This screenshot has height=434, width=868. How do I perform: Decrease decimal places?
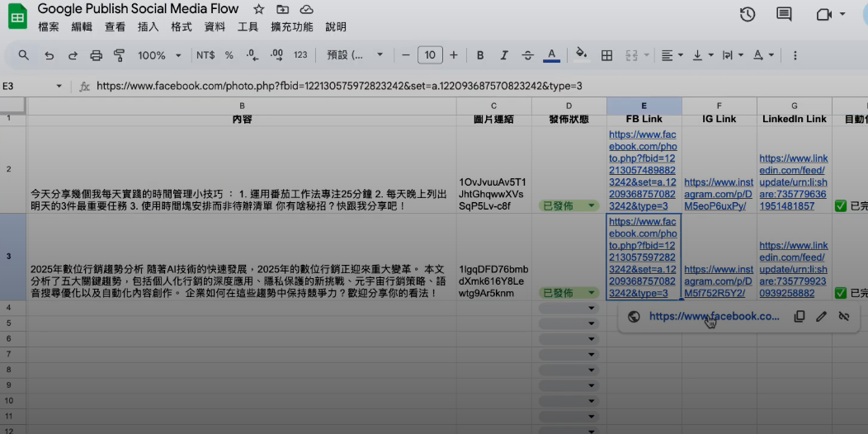tap(252, 54)
